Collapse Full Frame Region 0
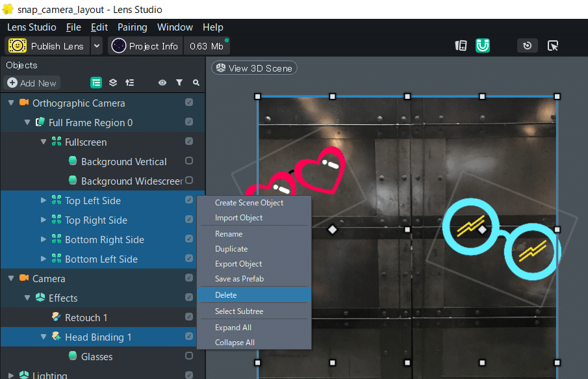Screen dimensions: 588x379 click(x=27, y=122)
